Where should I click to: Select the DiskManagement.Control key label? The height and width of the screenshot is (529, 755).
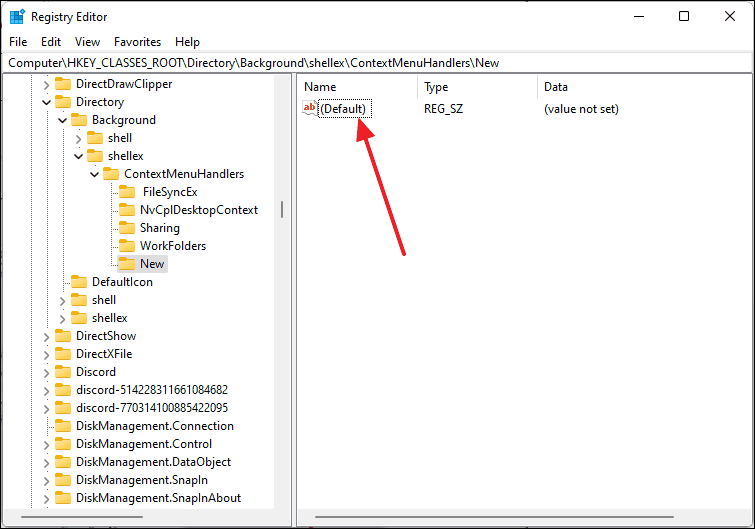[144, 444]
